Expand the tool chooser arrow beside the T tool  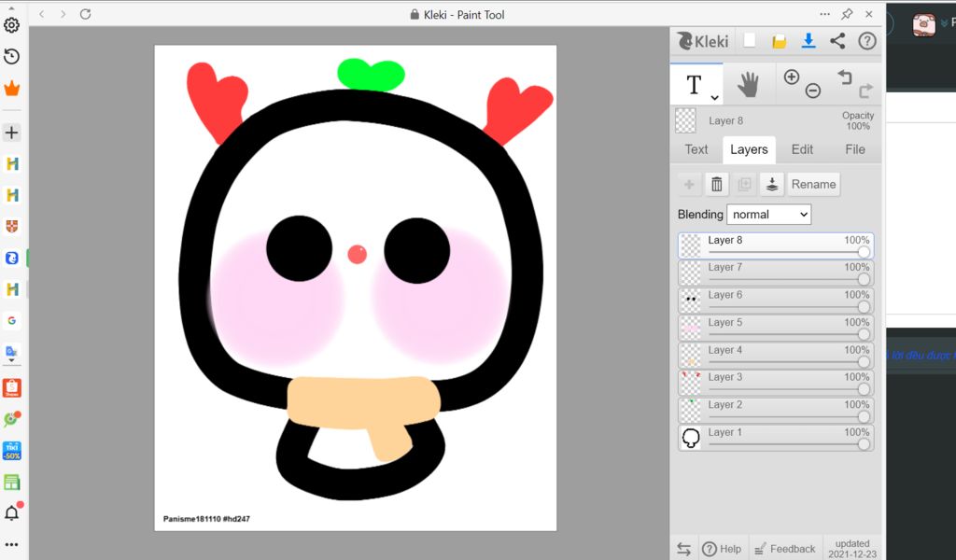714,97
